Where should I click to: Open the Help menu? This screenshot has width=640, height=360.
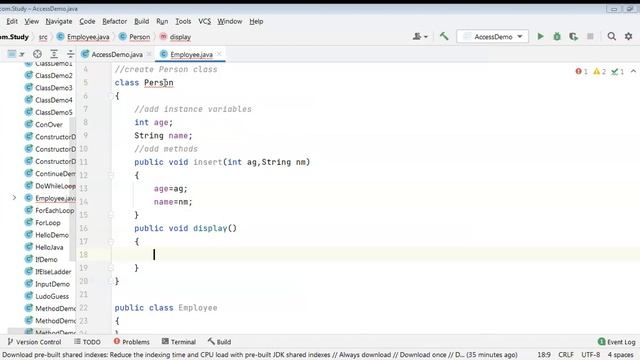[x=256, y=21]
